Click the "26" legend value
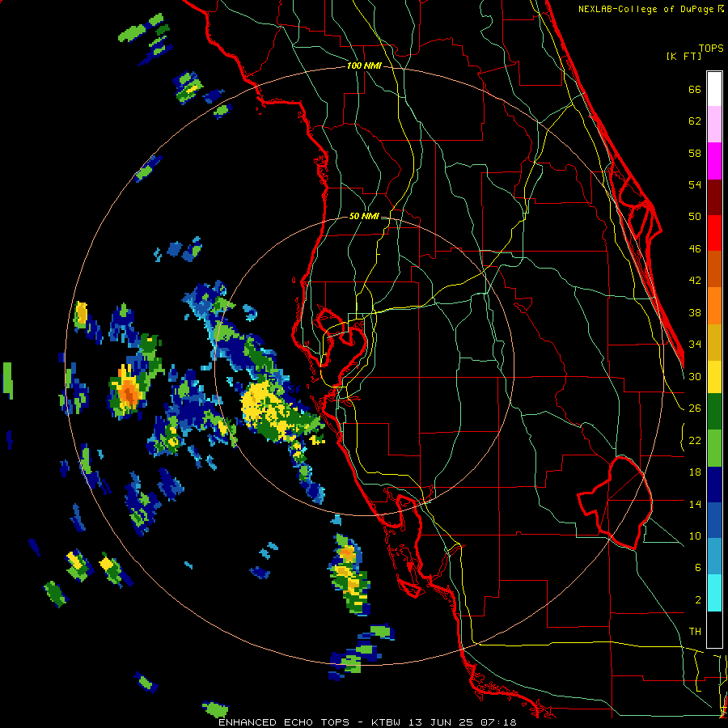Image resolution: width=728 pixels, height=728 pixels. [x=695, y=408]
